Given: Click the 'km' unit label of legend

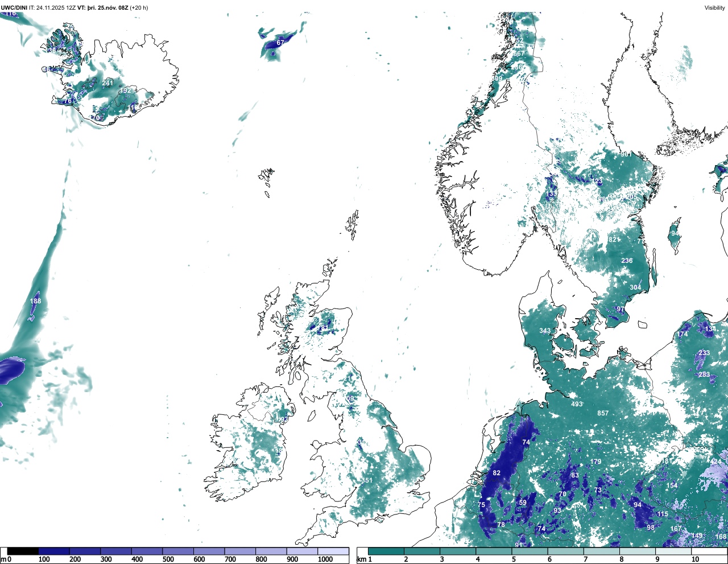Looking at the screenshot, I should coord(361,559).
